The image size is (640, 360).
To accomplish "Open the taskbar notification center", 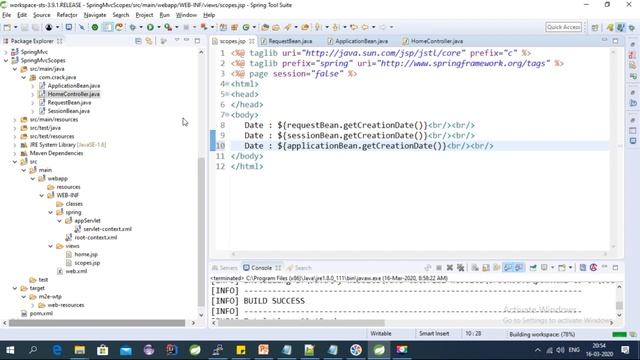I will point(625,350).
